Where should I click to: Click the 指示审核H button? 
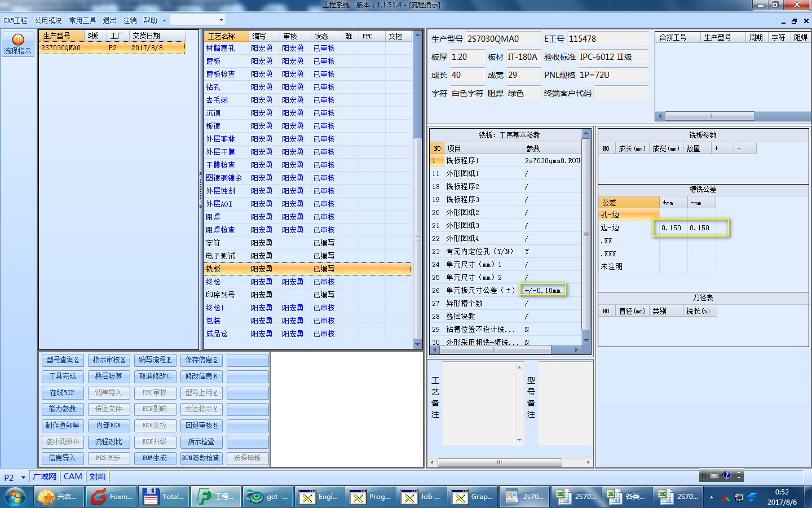[x=109, y=360]
